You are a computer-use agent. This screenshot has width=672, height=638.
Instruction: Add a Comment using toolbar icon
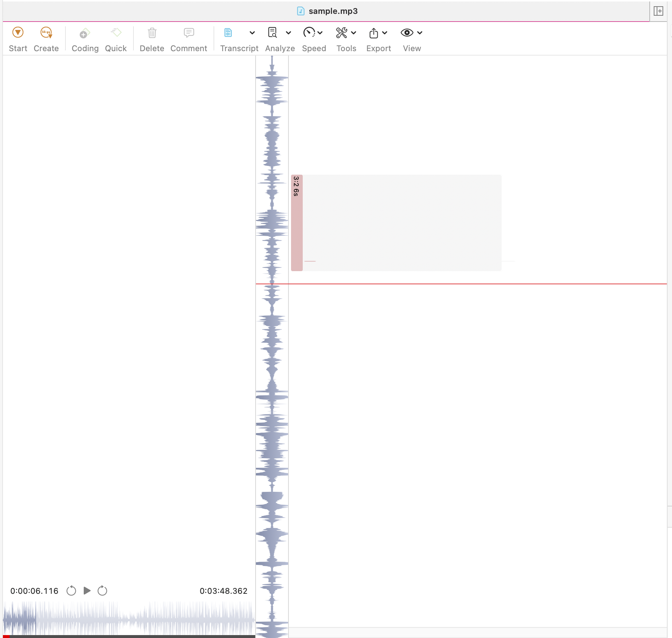pyautogui.click(x=189, y=33)
